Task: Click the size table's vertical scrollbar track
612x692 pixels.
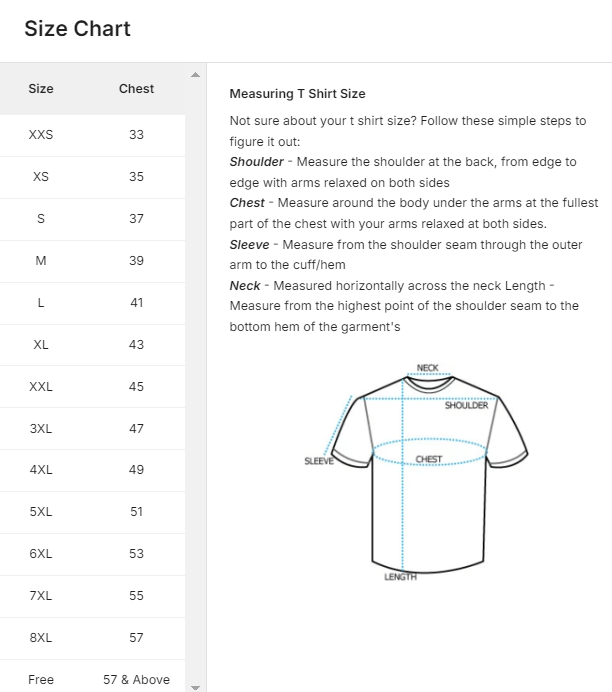Action: point(195,380)
